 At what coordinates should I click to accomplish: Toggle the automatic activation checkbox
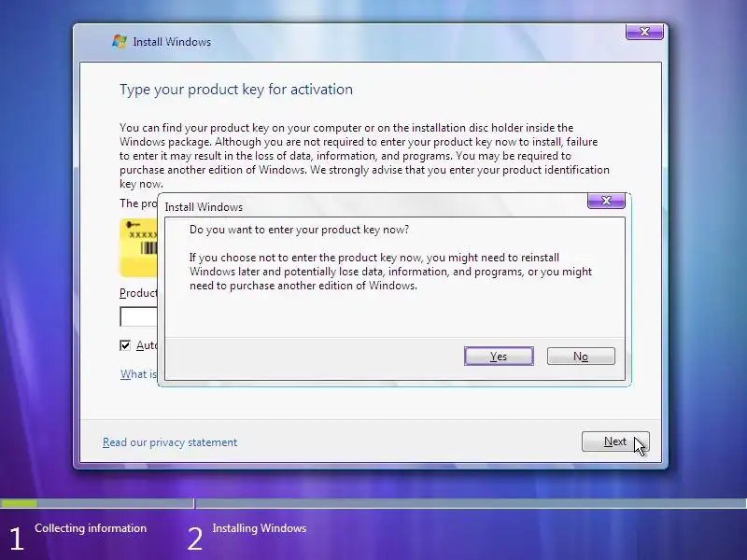point(125,345)
